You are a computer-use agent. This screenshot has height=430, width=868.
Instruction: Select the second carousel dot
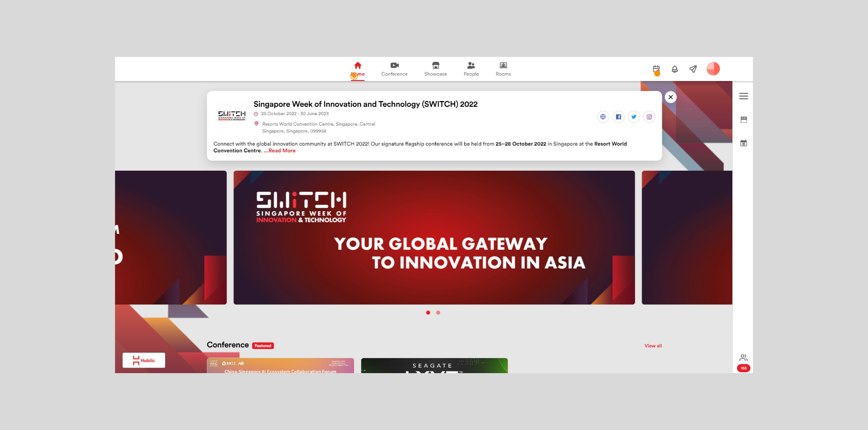[x=438, y=313]
